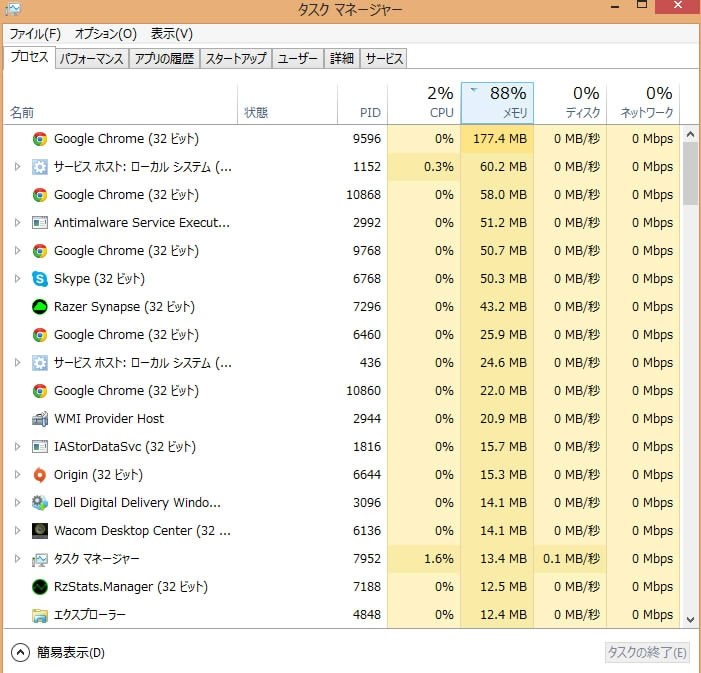Select the Razer Synapse (32 ビット) name text
This screenshot has height=673, width=701.
coord(124,307)
